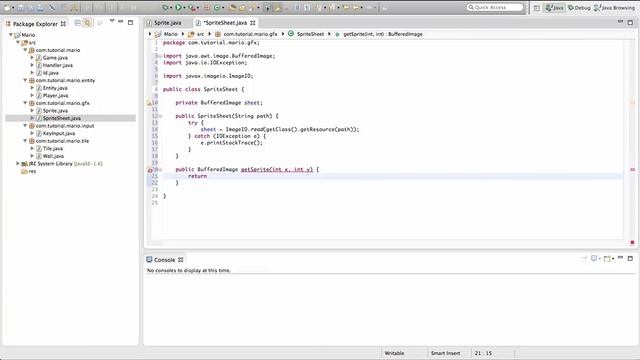This screenshot has width=640, height=360.
Task: Collapse the com.tutorial.mario.input package
Action: [x=25, y=126]
